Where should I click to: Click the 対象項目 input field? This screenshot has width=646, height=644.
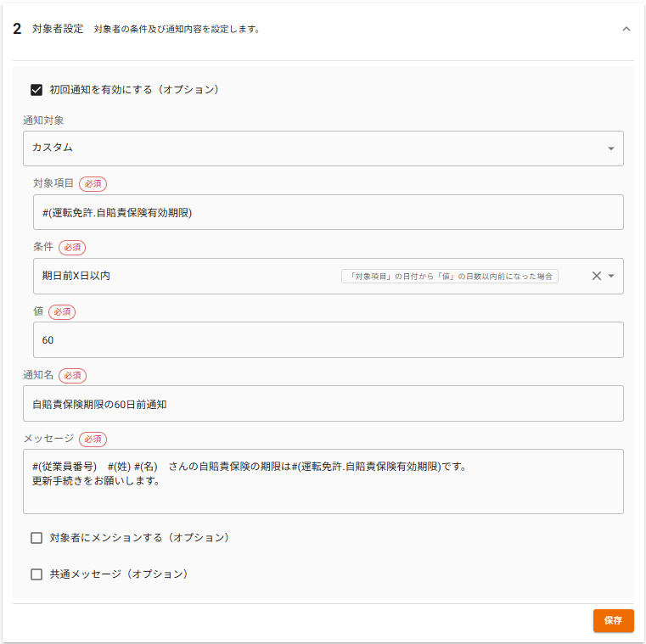pos(328,212)
